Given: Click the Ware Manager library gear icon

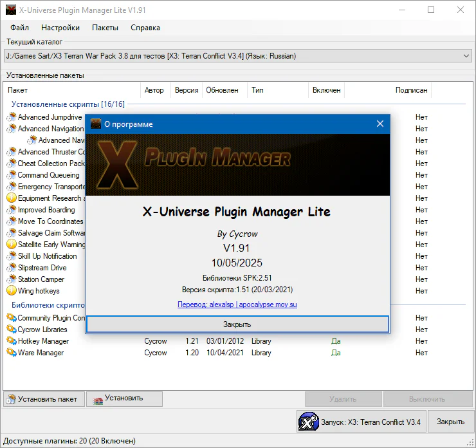Looking at the screenshot, I should 12,352.
